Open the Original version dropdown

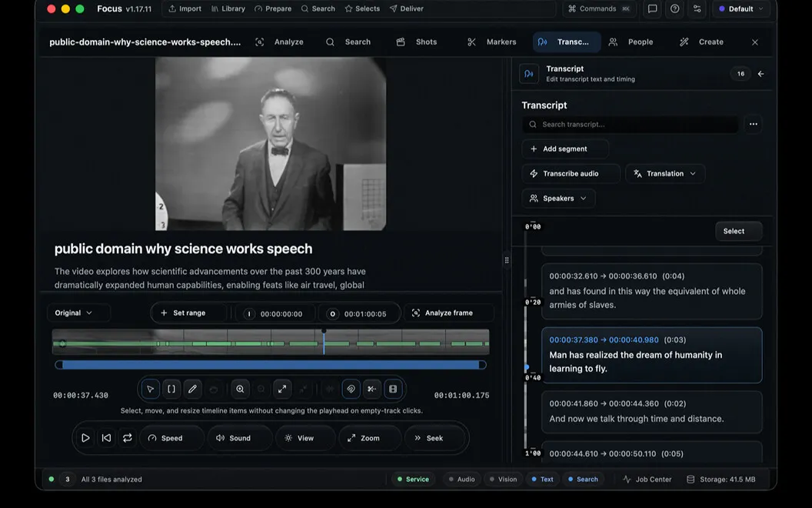click(x=78, y=313)
